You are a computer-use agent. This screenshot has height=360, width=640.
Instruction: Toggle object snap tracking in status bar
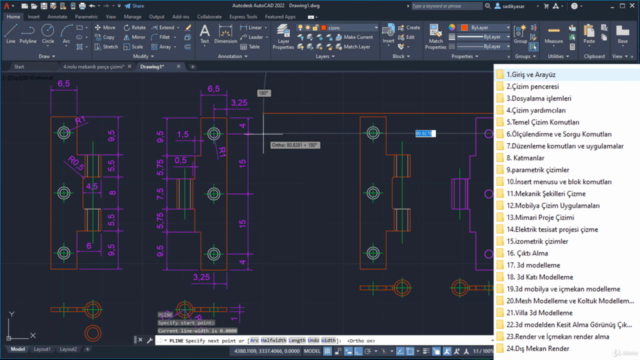coord(400,351)
